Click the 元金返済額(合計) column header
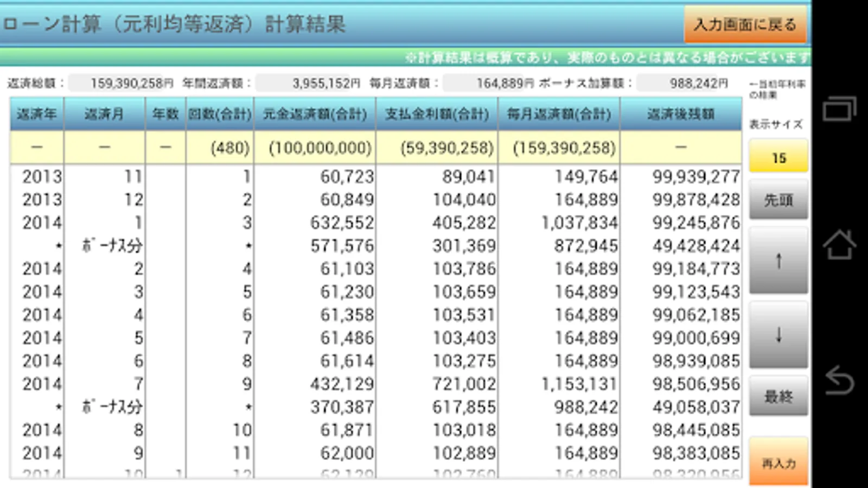This screenshot has width=868, height=488. point(315,114)
